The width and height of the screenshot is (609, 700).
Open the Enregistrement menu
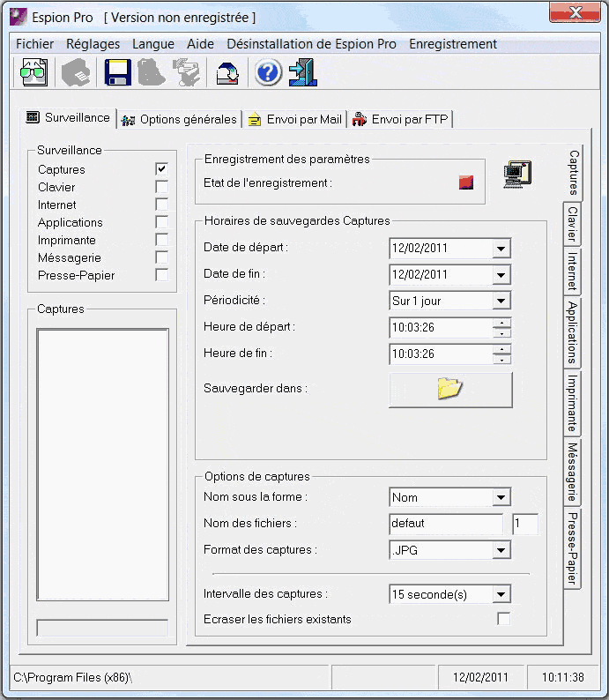(x=453, y=44)
